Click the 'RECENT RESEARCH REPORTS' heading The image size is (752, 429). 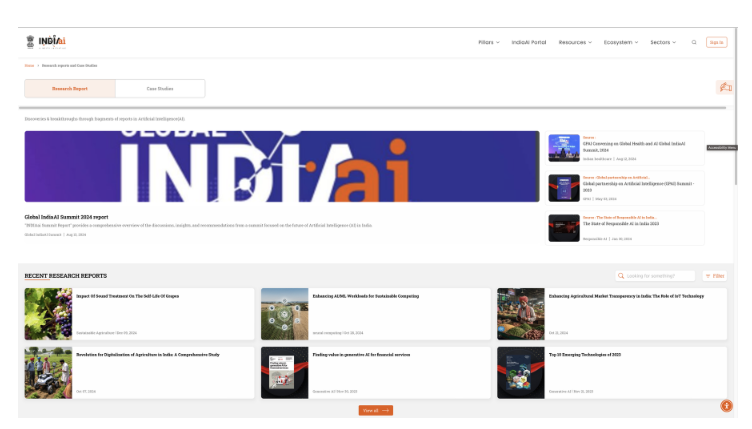point(66,276)
